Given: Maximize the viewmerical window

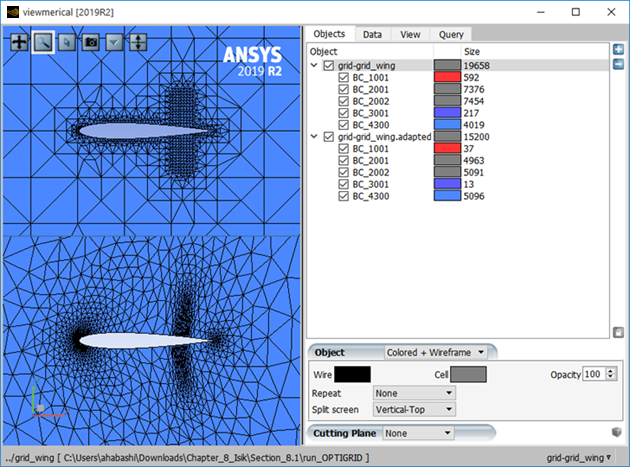Looking at the screenshot, I should [576, 12].
